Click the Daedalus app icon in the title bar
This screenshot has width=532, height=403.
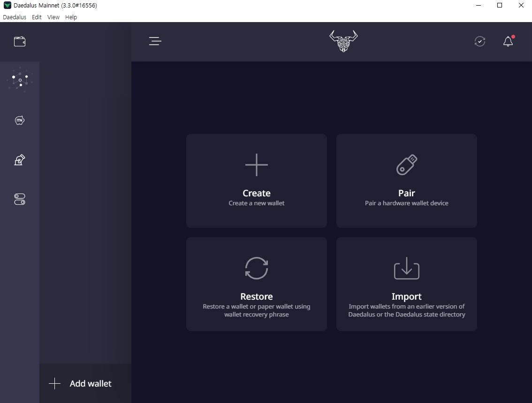[7, 6]
